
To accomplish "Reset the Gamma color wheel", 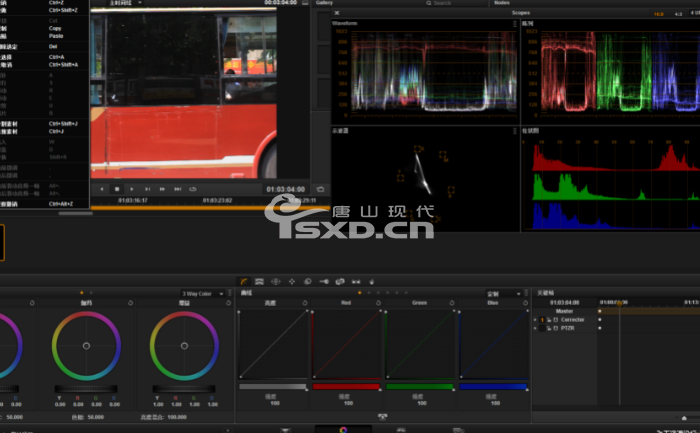I will point(130,303).
